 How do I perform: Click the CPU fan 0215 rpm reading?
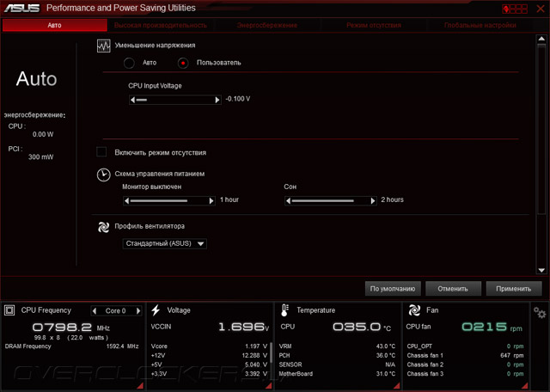click(x=464, y=327)
